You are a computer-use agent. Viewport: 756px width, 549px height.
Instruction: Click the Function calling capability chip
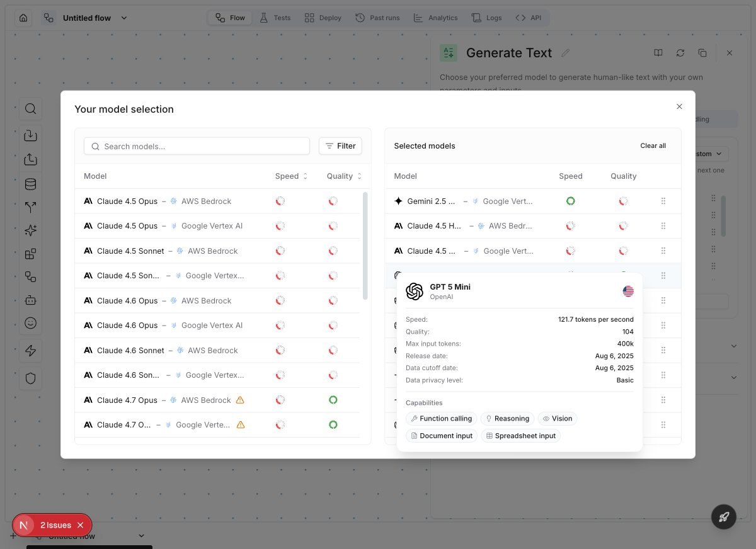coord(441,419)
